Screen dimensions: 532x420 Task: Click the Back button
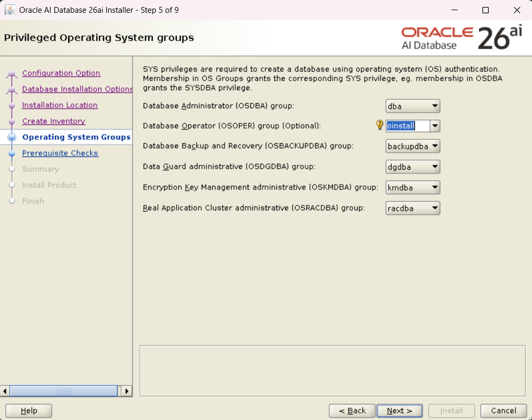point(352,410)
